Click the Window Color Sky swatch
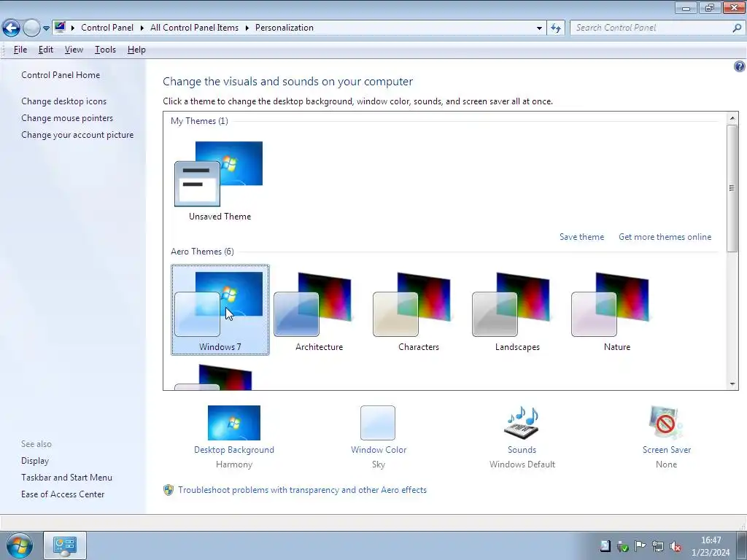This screenshot has width=747, height=560. pyautogui.click(x=378, y=423)
